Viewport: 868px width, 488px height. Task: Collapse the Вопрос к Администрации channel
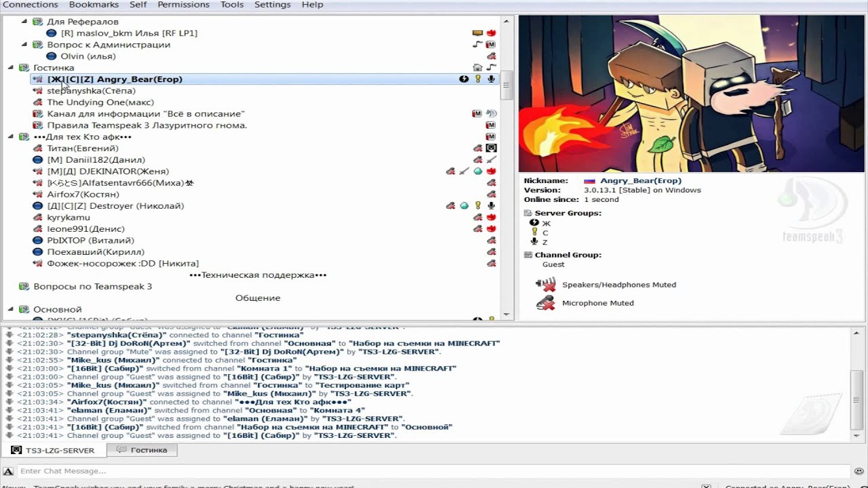(24, 45)
